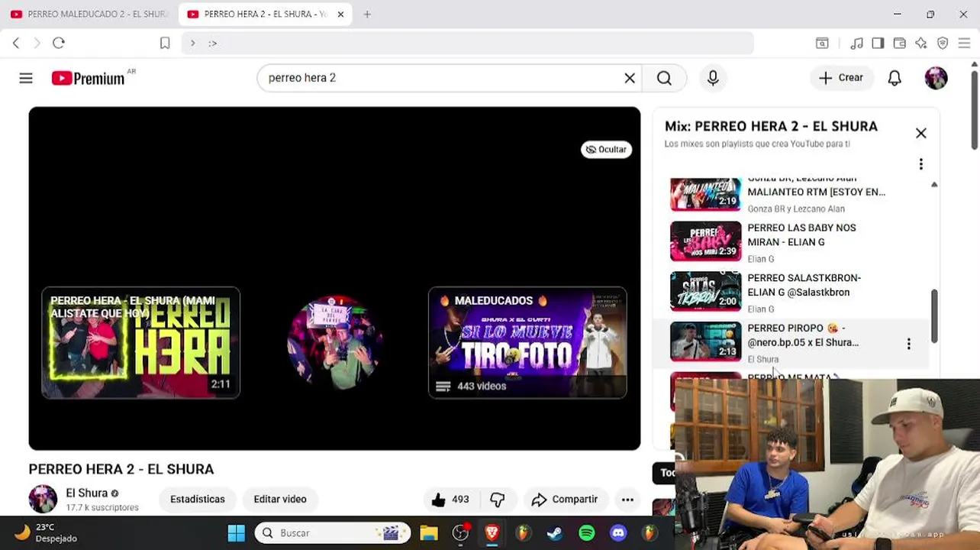Open the Crear upload menu
The width and height of the screenshot is (980, 550).
841,78
